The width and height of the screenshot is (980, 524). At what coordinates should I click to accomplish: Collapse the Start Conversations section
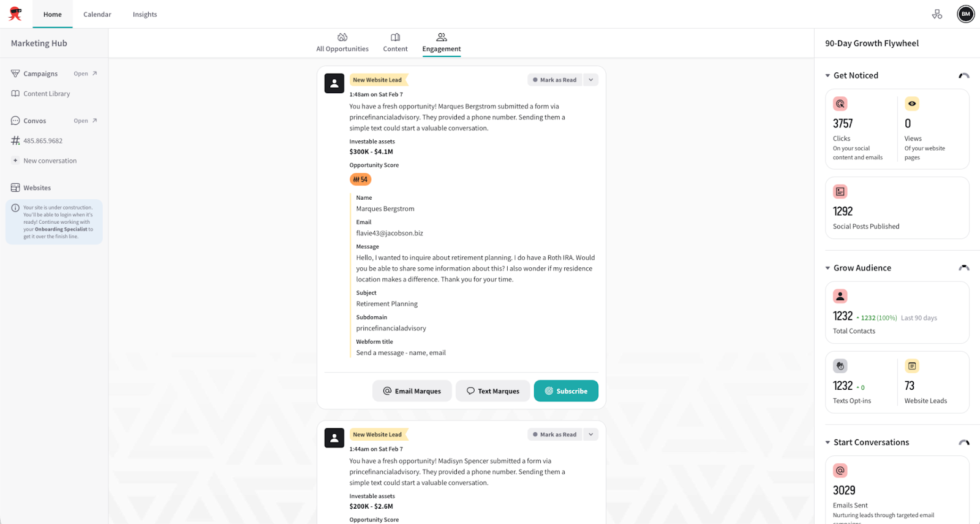[828, 442]
